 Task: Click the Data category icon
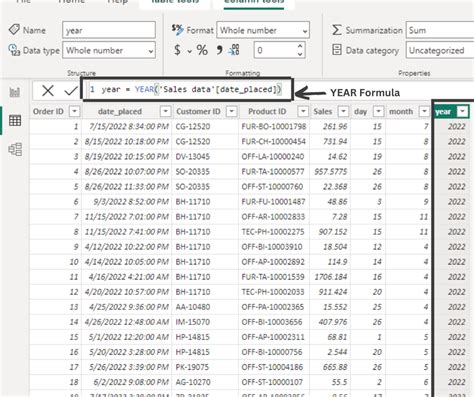point(337,50)
